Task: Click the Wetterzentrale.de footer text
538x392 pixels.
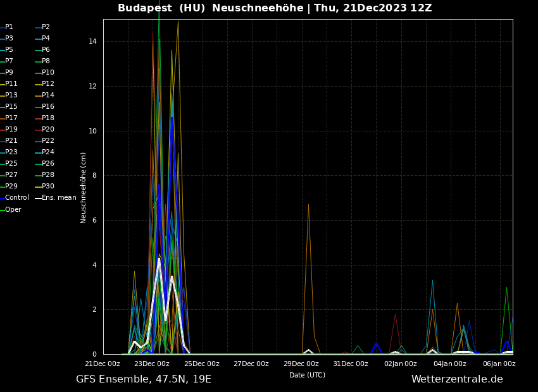Action: (x=457, y=379)
